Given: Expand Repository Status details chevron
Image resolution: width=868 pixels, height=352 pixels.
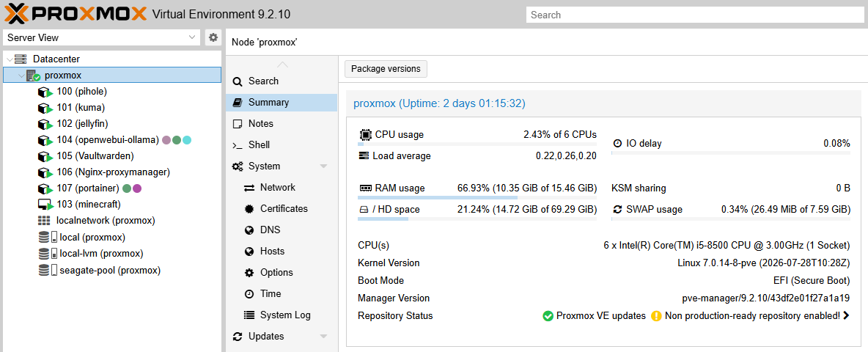Looking at the screenshot, I should (846, 316).
